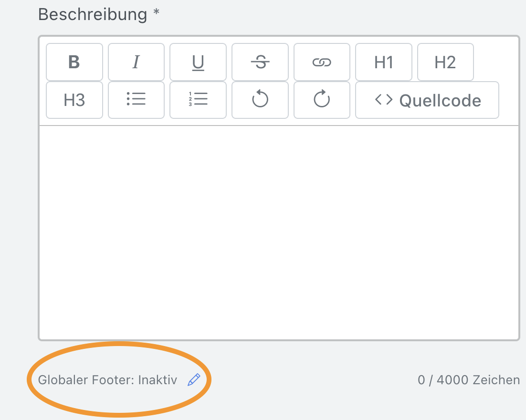Click blank toolbar space right of H2
Image resolution: width=526 pixels, height=420 pixels.
[495, 62]
